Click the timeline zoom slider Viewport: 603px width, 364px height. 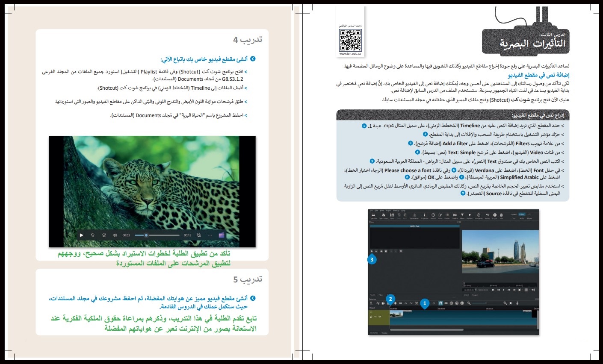[479, 303]
